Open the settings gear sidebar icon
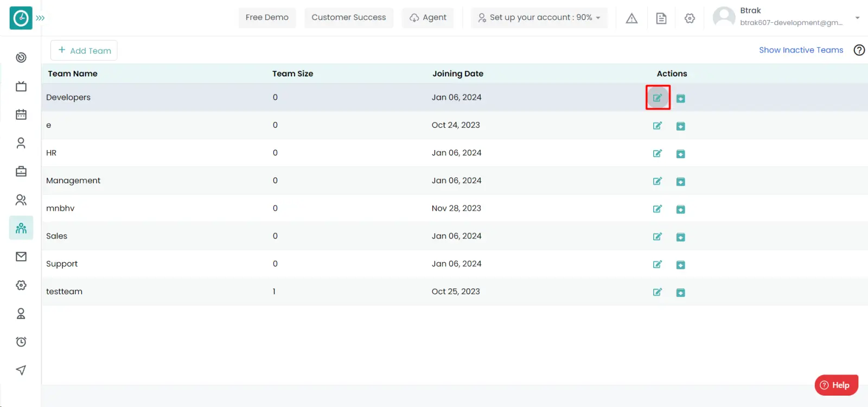The height and width of the screenshot is (407, 868). pos(21,285)
